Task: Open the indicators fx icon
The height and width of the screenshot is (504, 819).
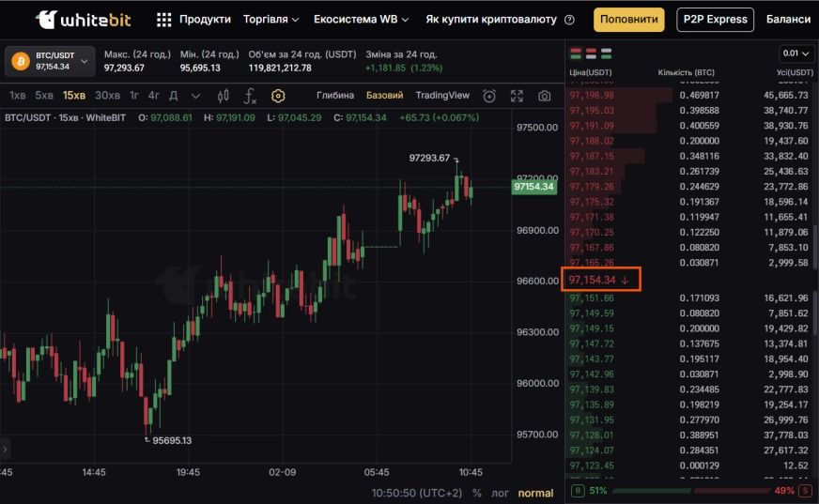Action: 250,96
